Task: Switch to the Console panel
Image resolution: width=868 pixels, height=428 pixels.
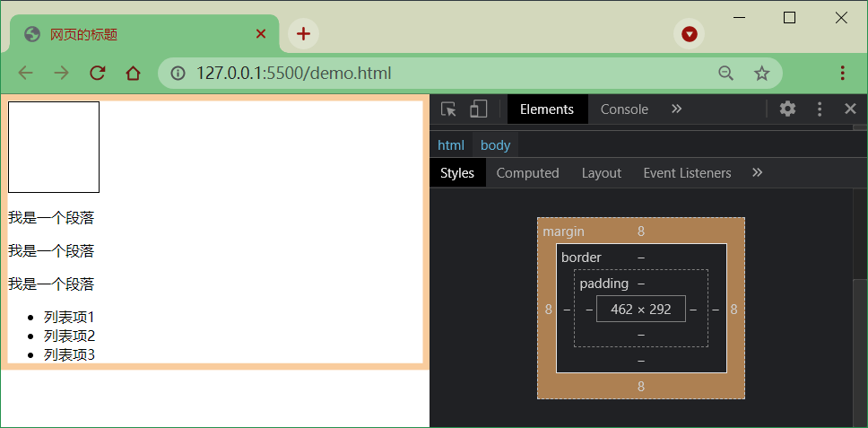Action: pyautogui.click(x=624, y=109)
